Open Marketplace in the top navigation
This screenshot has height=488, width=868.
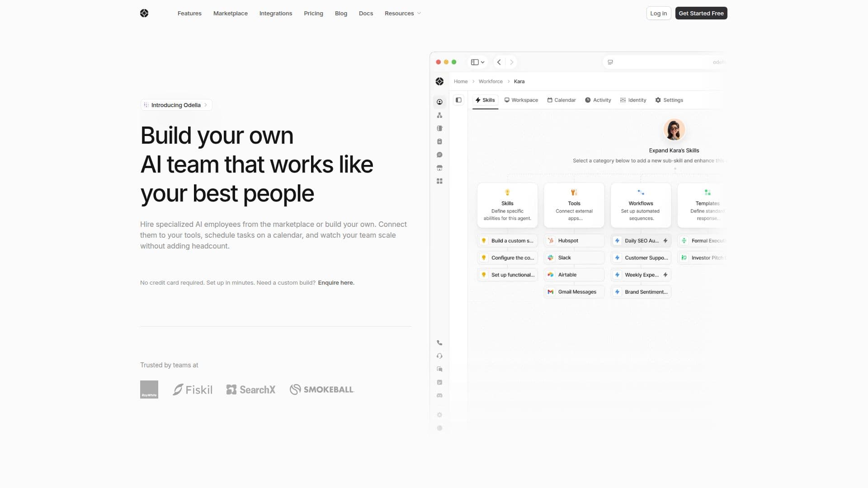pyautogui.click(x=231, y=13)
